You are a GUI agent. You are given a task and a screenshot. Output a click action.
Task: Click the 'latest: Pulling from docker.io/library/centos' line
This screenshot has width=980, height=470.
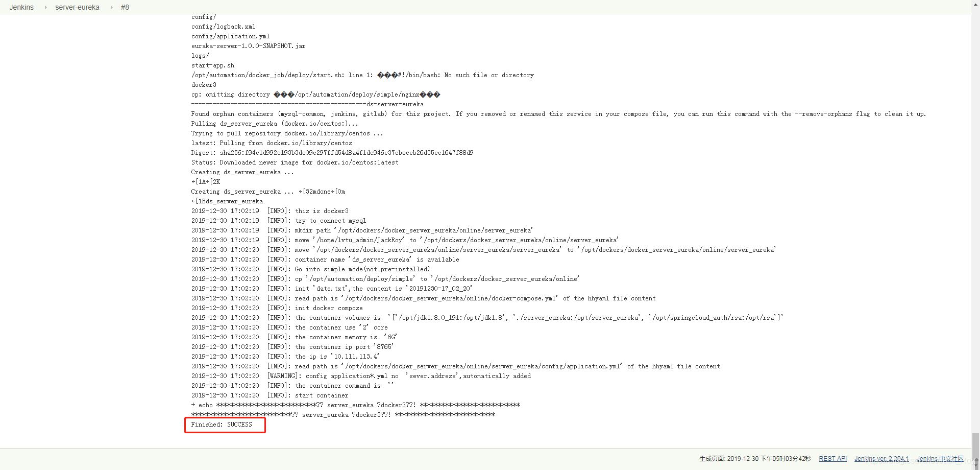click(272, 143)
